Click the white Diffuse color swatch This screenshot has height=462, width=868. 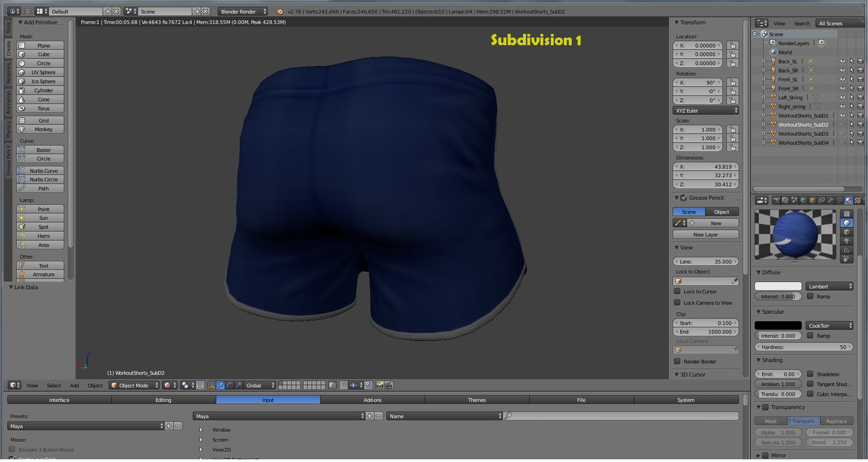(x=778, y=286)
